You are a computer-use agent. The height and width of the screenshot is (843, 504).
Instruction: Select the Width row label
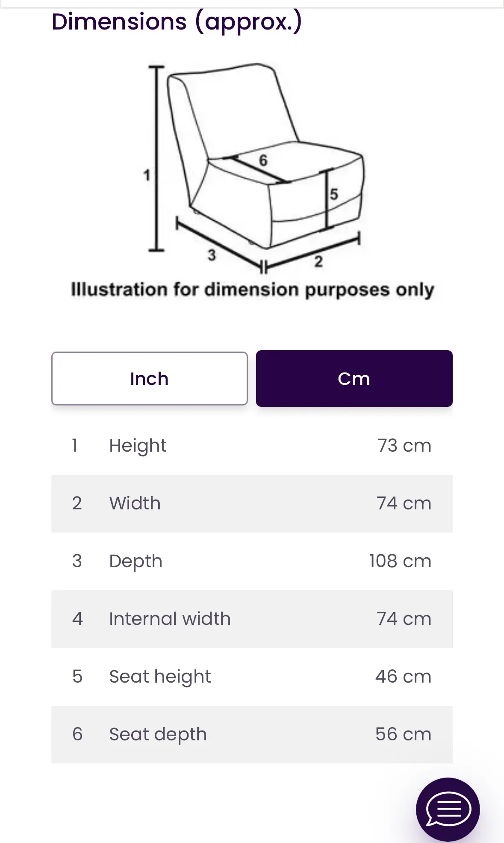[135, 503]
